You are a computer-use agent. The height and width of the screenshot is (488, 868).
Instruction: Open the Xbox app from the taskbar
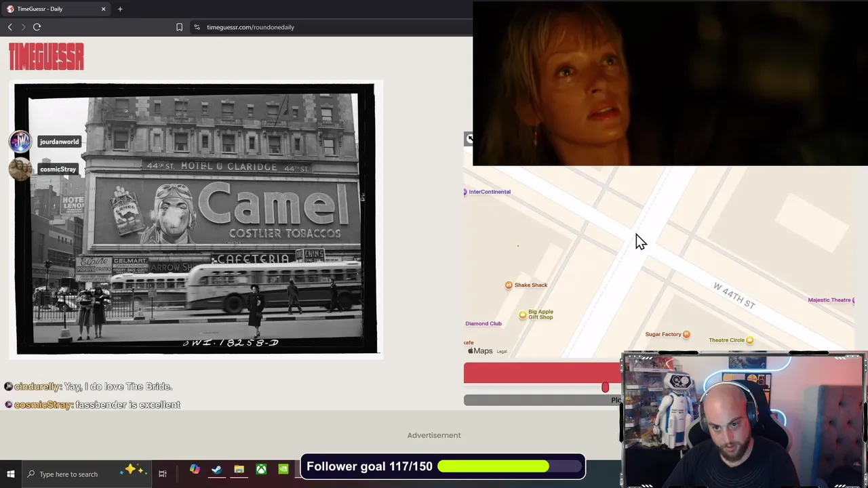pos(261,469)
